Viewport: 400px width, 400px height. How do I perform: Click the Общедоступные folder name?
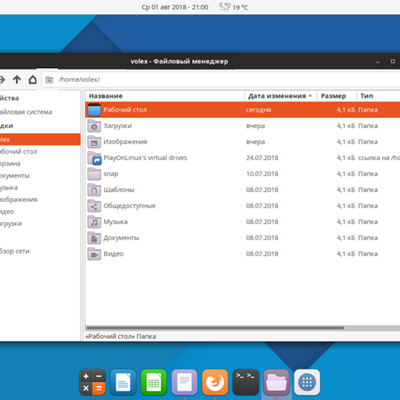[x=129, y=206]
